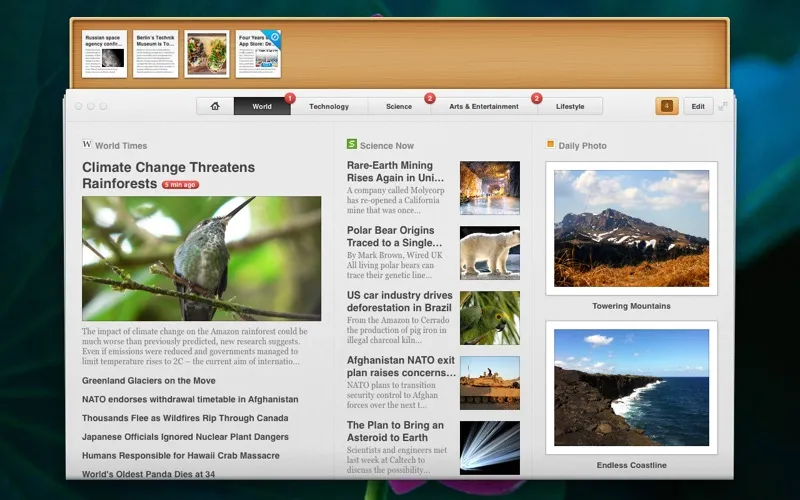Click the Mark Brown, Wired UK summary text
This screenshot has height=500, width=800.
[395, 265]
